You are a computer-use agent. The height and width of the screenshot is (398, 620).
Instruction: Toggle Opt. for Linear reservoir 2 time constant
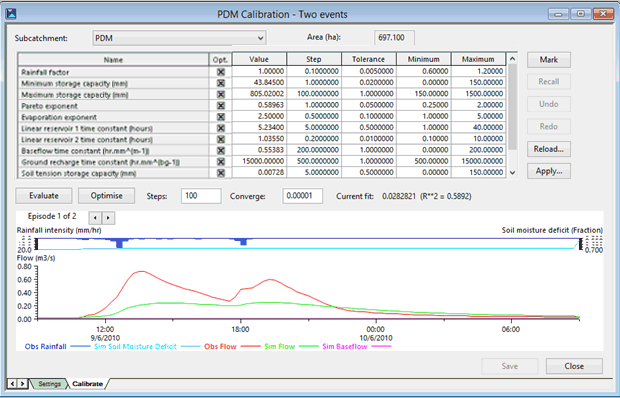pos(221,140)
